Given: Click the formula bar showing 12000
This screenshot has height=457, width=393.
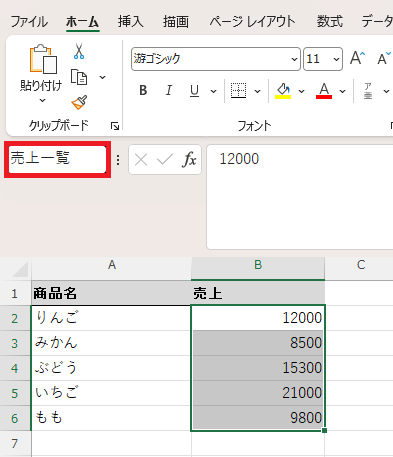Looking at the screenshot, I should (300, 197).
